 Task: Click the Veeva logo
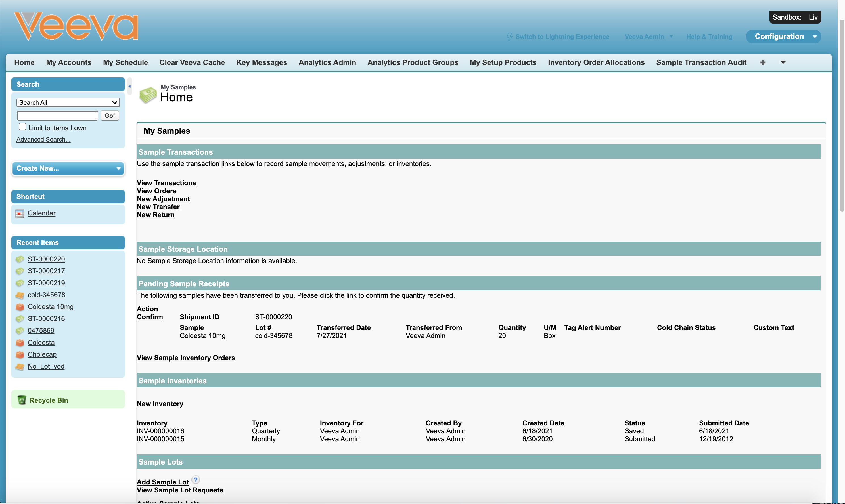[76, 26]
